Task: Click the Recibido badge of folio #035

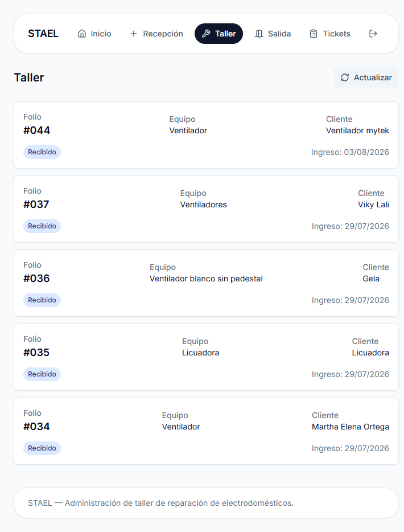Action: (42, 374)
